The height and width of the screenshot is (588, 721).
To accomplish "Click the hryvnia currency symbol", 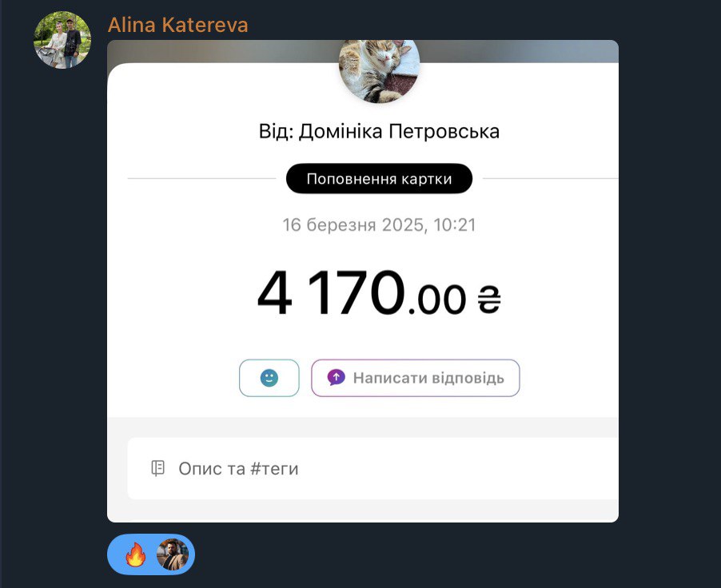I will click(x=488, y=300).
